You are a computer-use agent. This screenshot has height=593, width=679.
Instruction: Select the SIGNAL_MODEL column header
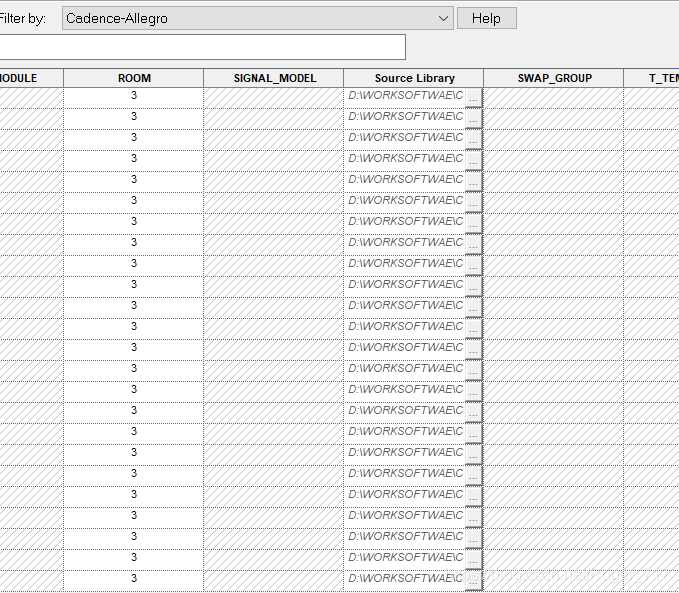pos(273,78)
